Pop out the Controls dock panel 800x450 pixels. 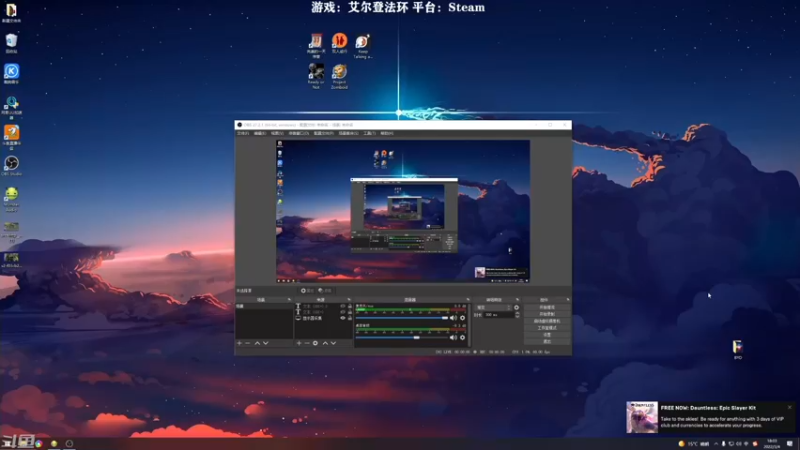tap(568, 299)
